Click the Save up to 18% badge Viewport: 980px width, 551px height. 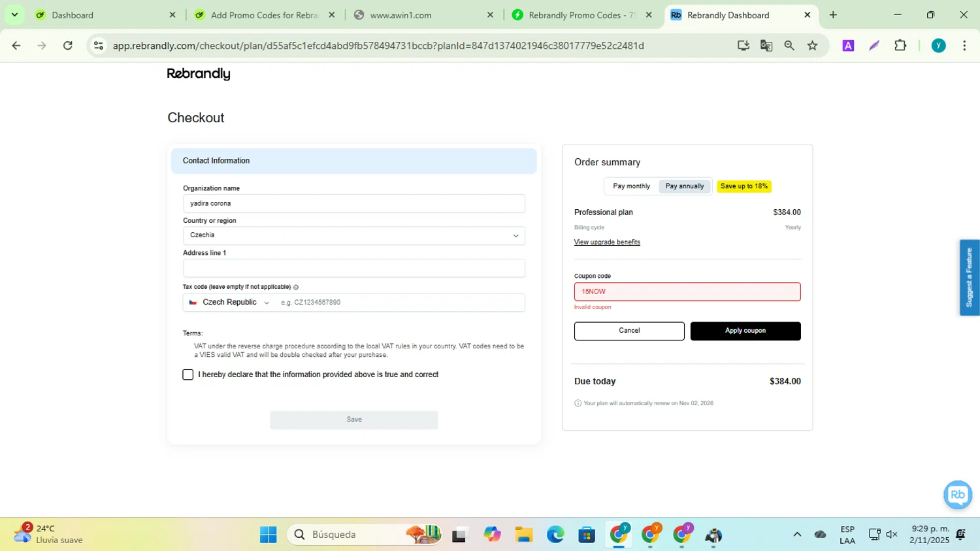(x=744, y=186)
